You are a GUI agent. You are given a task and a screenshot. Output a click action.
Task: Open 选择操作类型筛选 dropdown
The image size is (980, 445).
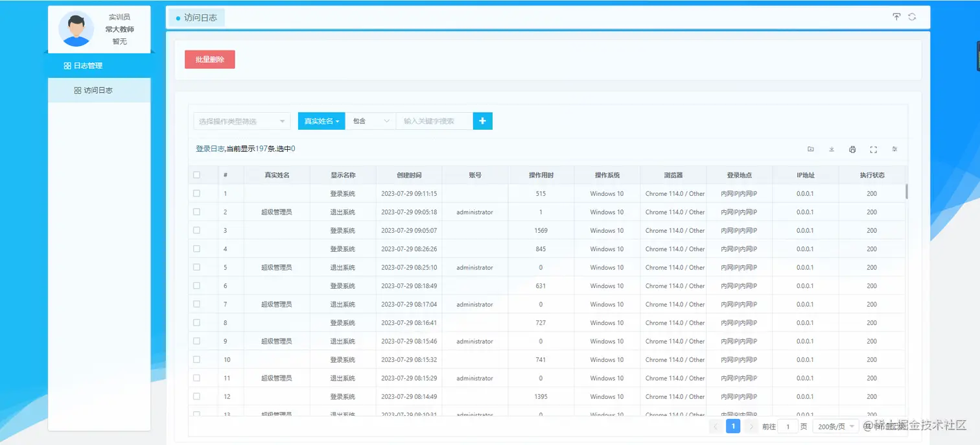pyautogui.click(x=242, y=121)
